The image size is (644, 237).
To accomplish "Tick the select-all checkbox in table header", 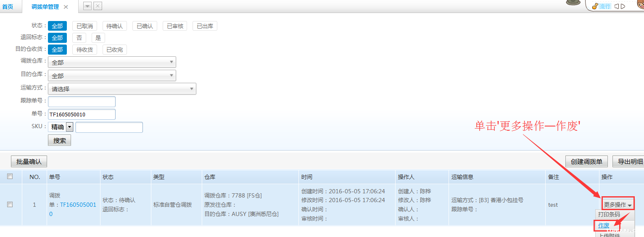I will [10, 176].
